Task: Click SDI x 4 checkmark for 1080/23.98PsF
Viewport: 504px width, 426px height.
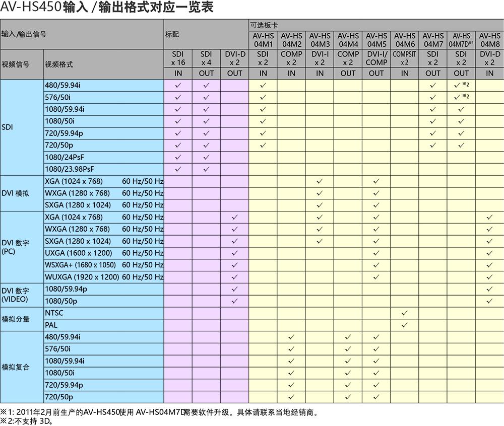Action: (x=206, y=169)
